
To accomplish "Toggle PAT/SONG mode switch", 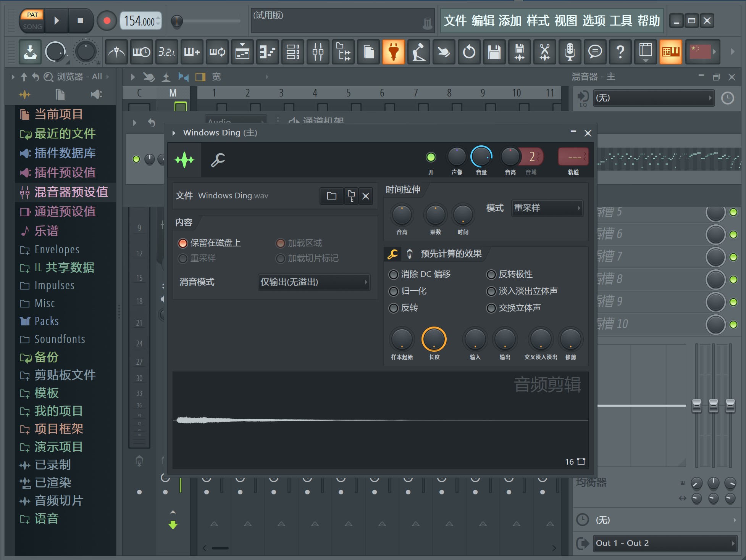I will point(32,21).
